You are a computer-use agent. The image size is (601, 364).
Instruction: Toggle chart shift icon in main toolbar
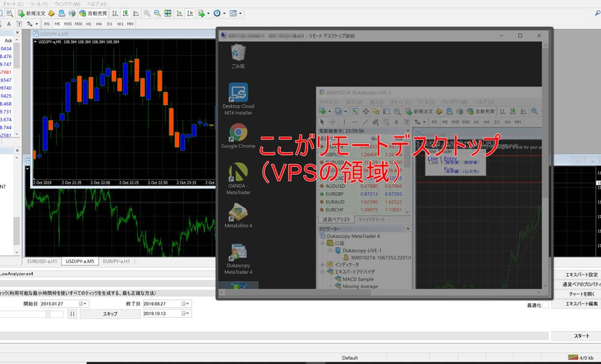pos(190,13)
